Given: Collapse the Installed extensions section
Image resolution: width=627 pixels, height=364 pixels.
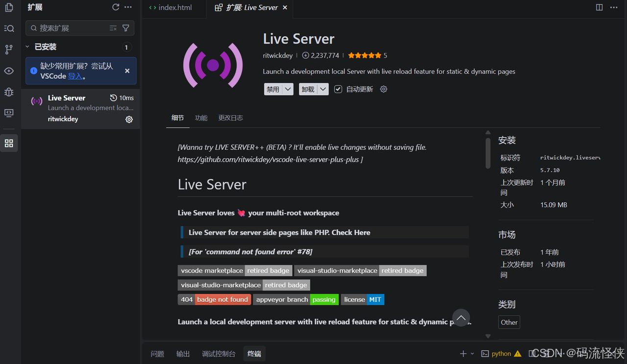Looking at the screenshot, I should tap(27, 47).
